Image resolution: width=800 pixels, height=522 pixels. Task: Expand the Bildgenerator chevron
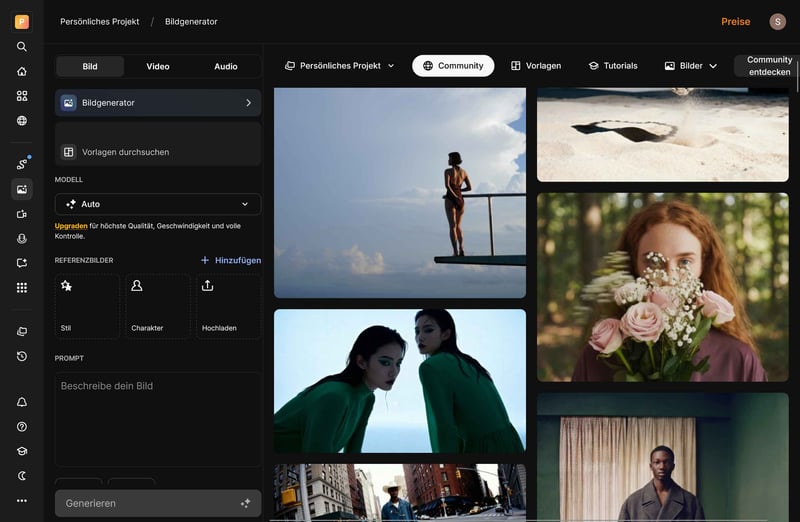tap(248, 103)
